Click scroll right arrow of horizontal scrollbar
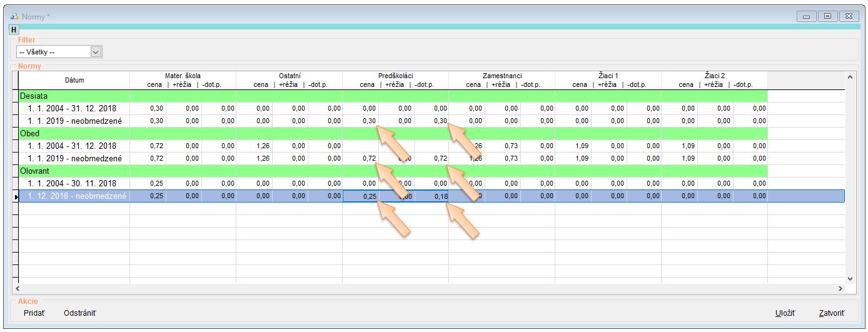The width and height of the screenshot is (868, 332). (x=840, y=289)
